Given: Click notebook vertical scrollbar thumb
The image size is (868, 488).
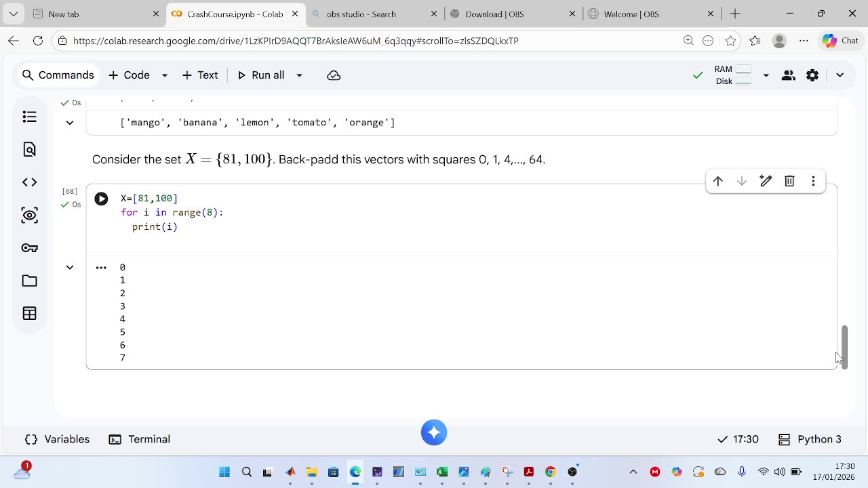Looking at the screenshot, I should (844, 347).
